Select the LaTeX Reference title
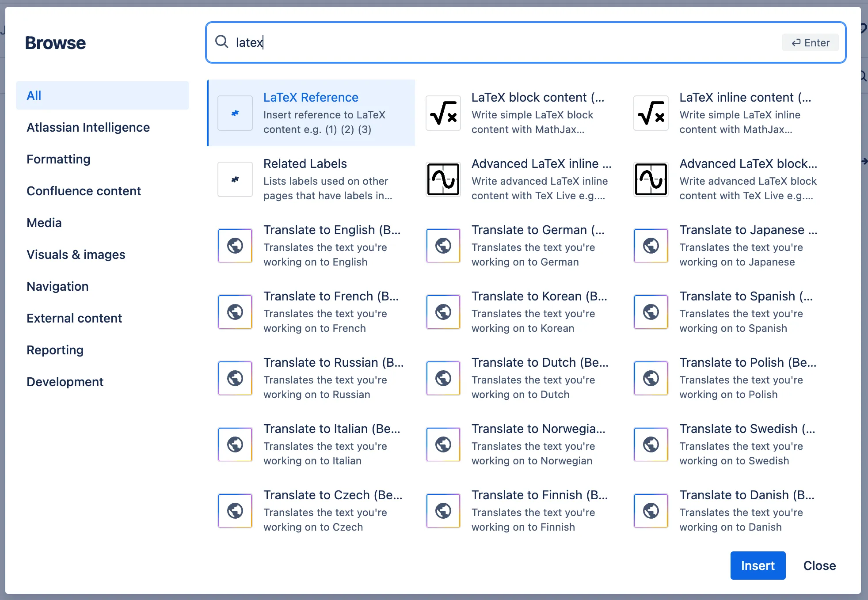Viewport: 868px width, 600px height. tap(311, 97)
